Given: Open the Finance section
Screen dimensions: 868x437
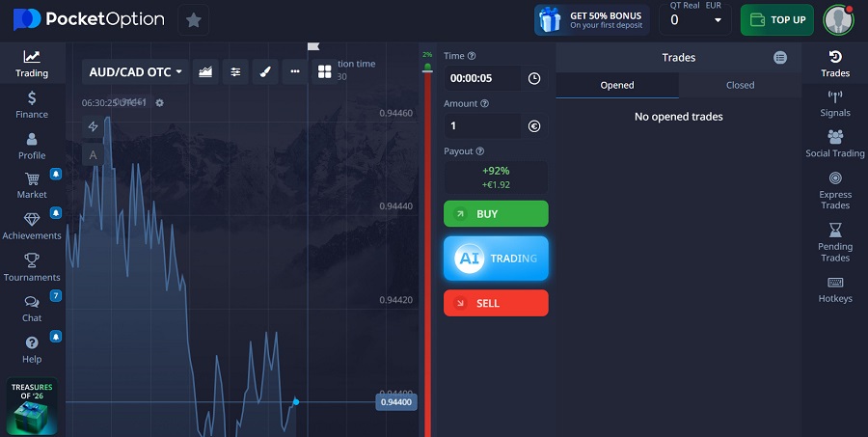Looking at the screenshot, I should click(x=32, y=105).
